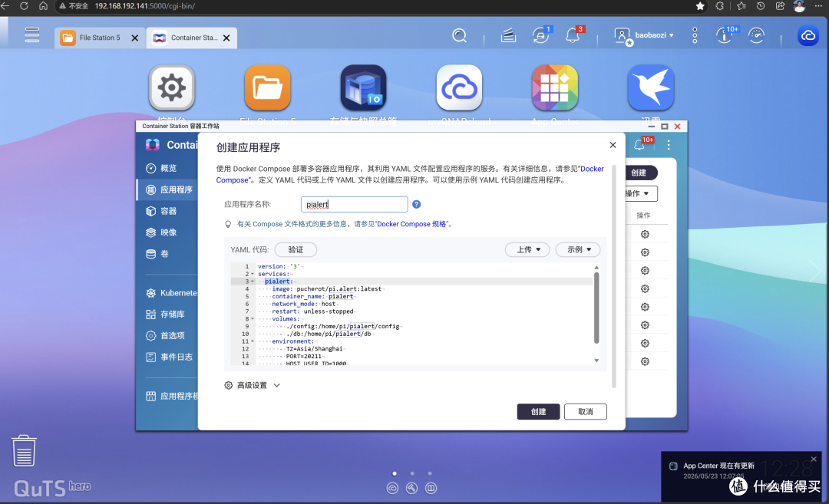Open the blue cloud icon in the top bar
Image resolution: width=829 pixels, height=504 pixels.
[x=808, y=35]
